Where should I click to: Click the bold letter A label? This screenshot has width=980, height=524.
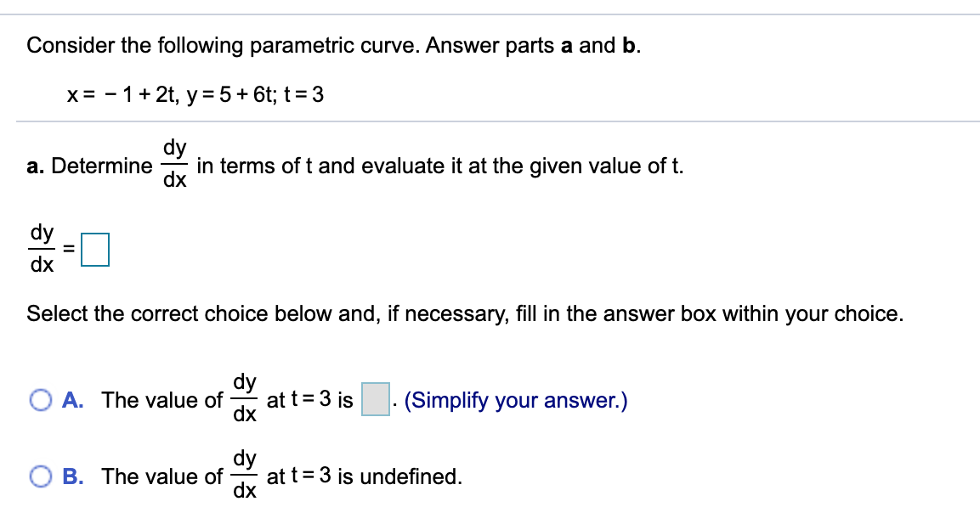pyautogui.click(x=72, y=400)
